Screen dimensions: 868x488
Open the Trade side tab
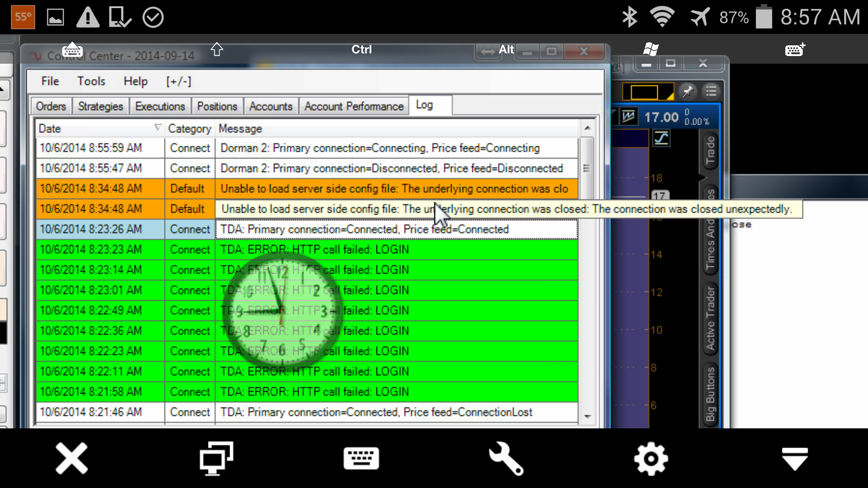[710, 150]
